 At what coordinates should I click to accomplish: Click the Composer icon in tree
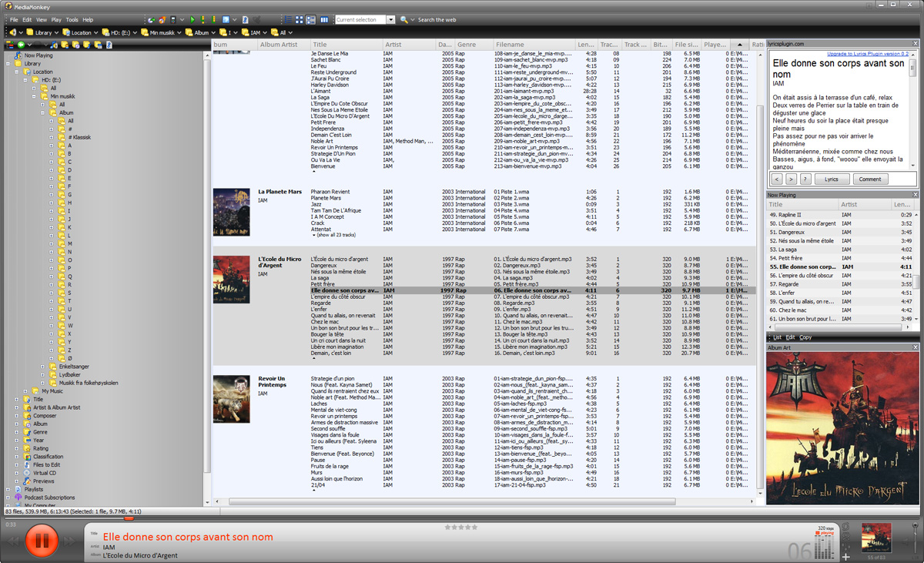(27, 416)
